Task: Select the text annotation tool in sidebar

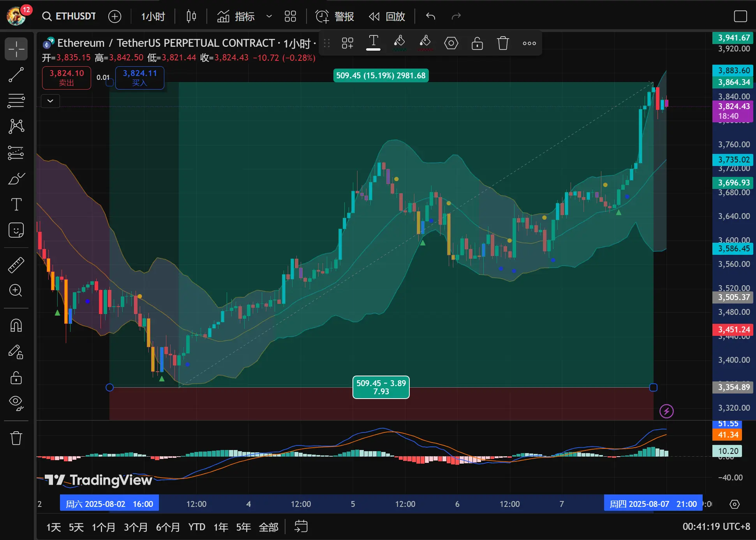Action: point(16,205)
